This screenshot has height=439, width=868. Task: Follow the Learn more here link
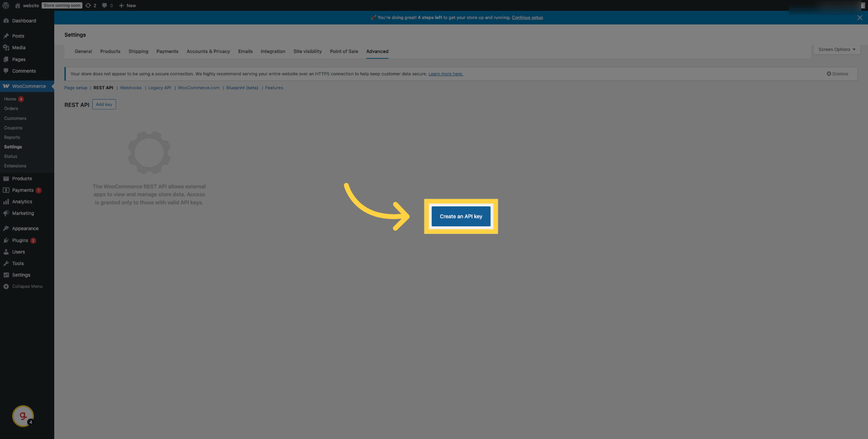446,73
